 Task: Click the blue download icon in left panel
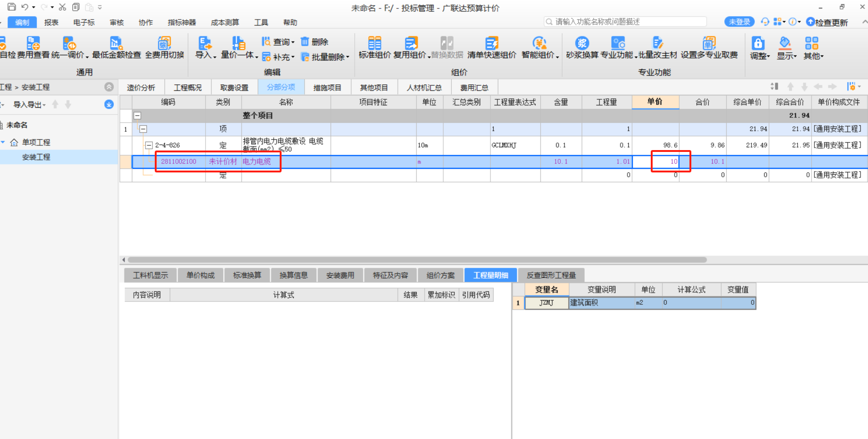[109, 104]
